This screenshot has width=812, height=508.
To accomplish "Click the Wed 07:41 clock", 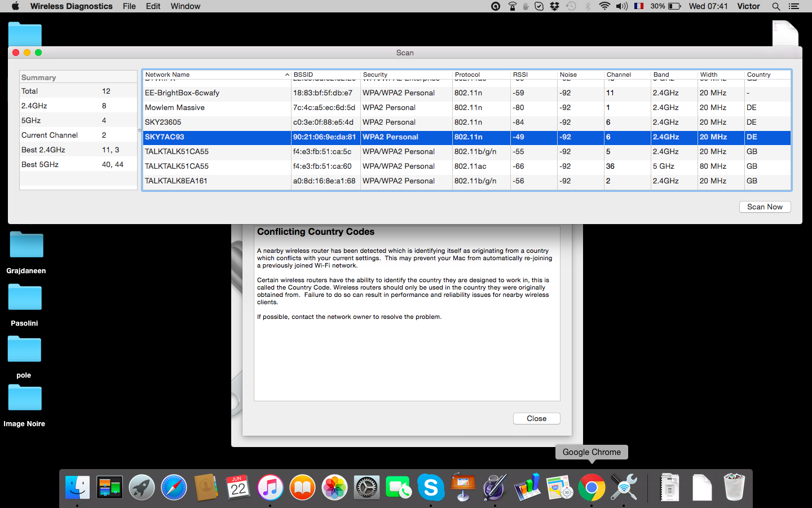I will pyautogui.click(x=708, y=6).
